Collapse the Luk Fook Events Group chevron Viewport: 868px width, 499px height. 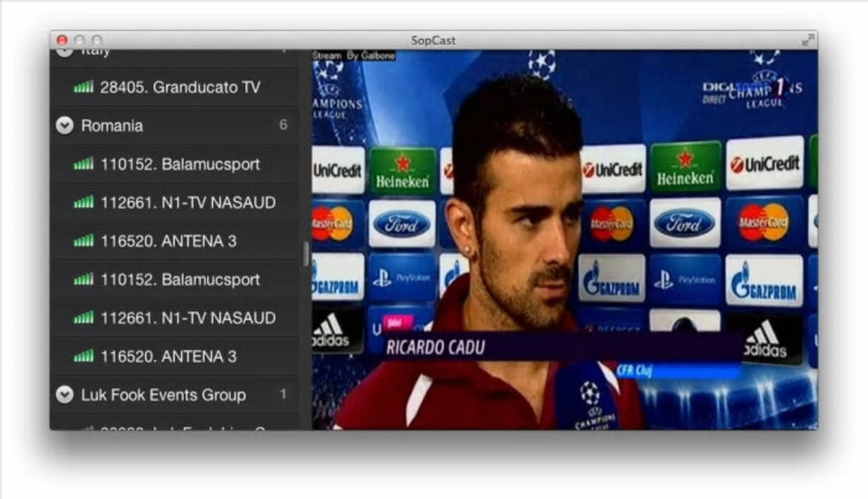coord(65,395)
